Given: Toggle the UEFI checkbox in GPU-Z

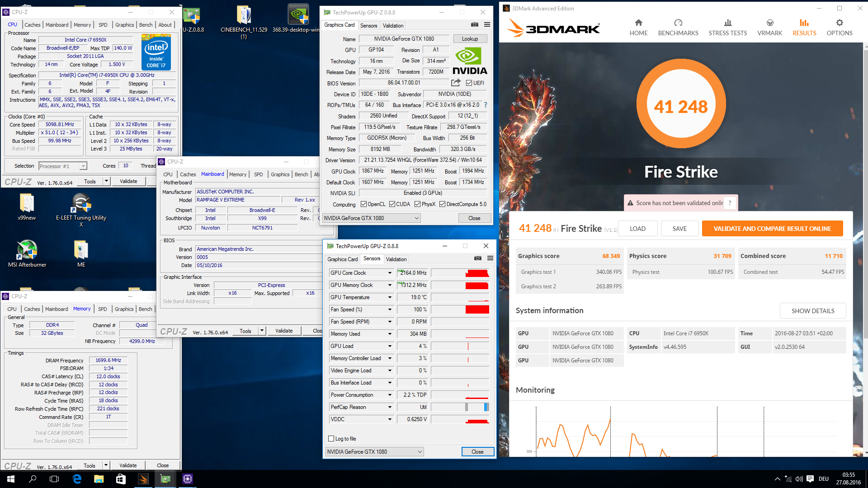Looking at the screenshot, I should (469, 83).
